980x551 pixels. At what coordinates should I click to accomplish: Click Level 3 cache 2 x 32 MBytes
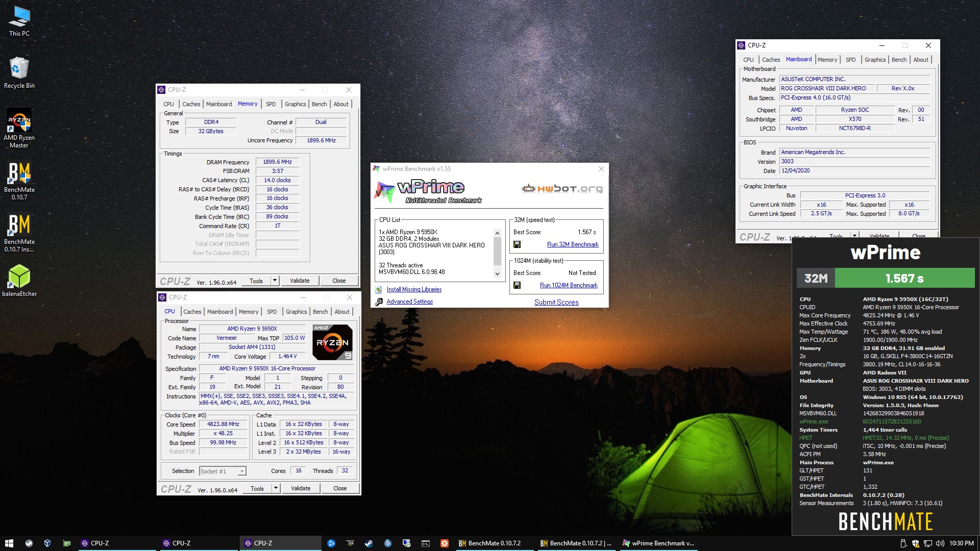pyautogui.click(x=303, y=452)
